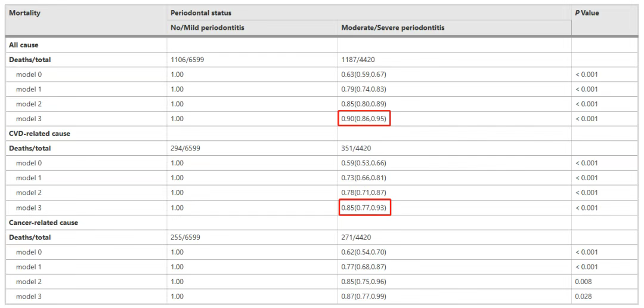Click the 351/4420 CVD deaths cell
Viewport: 644px width, 308px height.
454,149
